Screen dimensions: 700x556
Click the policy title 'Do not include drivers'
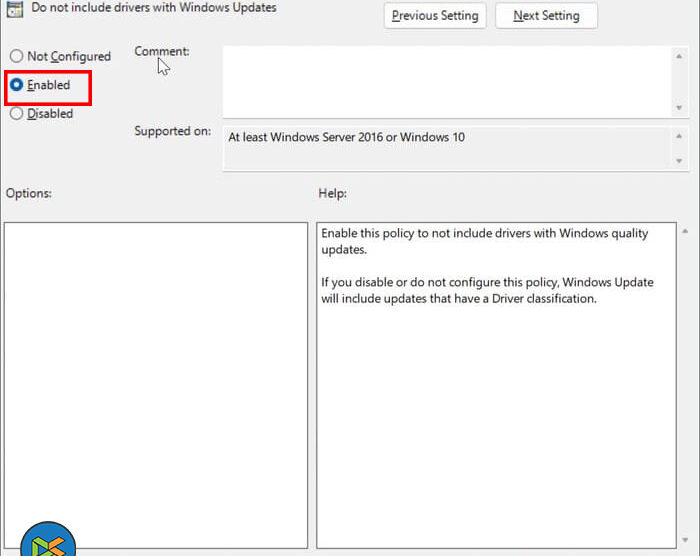(154, 8)
